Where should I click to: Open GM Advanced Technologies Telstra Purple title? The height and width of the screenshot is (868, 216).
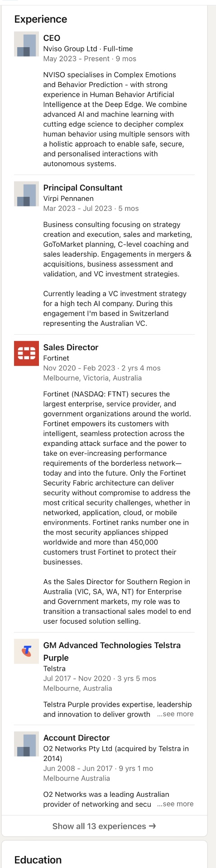click(112, 651)
